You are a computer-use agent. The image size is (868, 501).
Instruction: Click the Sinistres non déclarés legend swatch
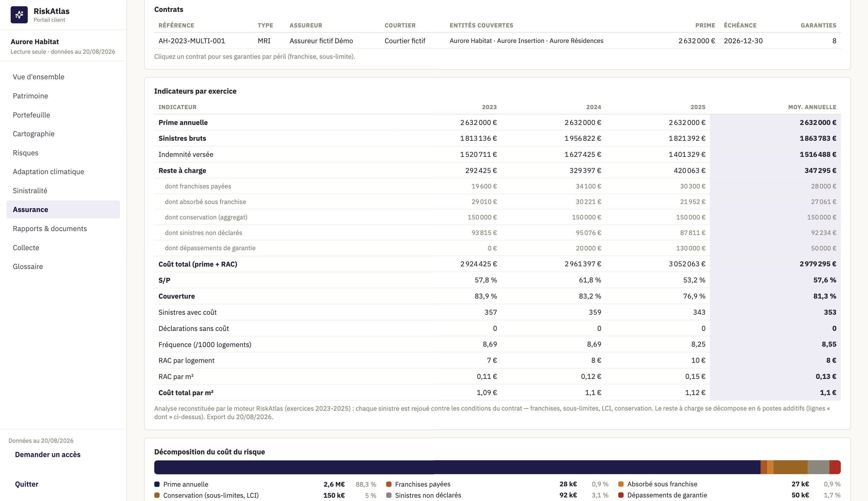tap(389, 495)
